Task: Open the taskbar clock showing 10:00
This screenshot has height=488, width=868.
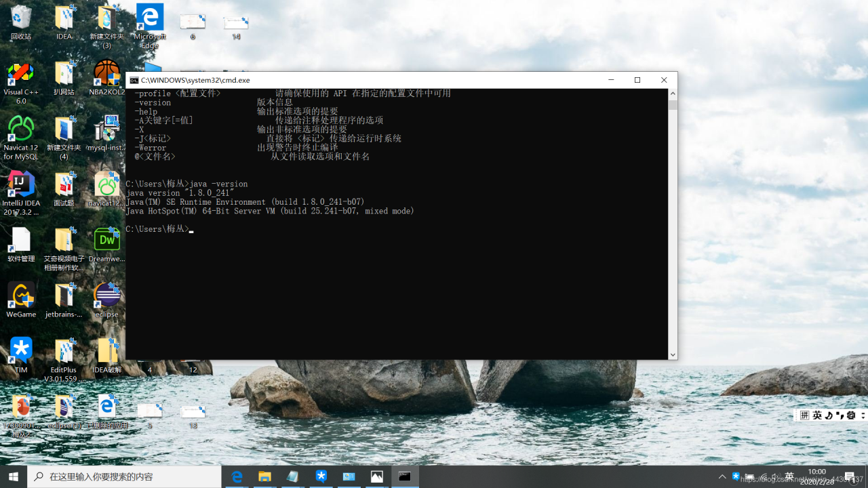Action: coord(817,476)
